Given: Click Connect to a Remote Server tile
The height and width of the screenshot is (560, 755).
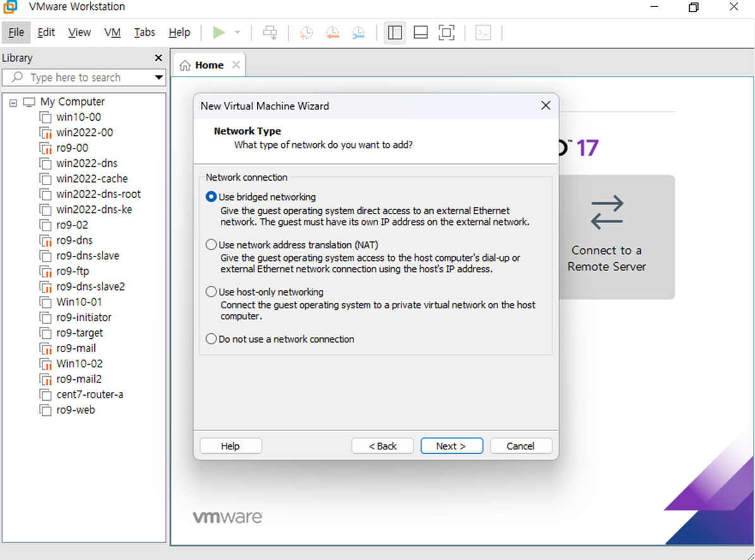Looking at the screenshot, I should (617, 236).
